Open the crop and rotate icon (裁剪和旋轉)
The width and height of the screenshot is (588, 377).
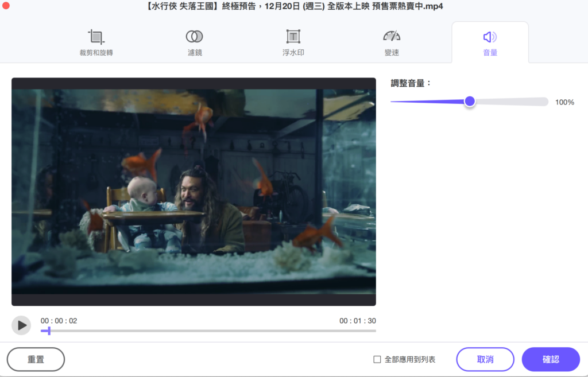tap(96, 37)
